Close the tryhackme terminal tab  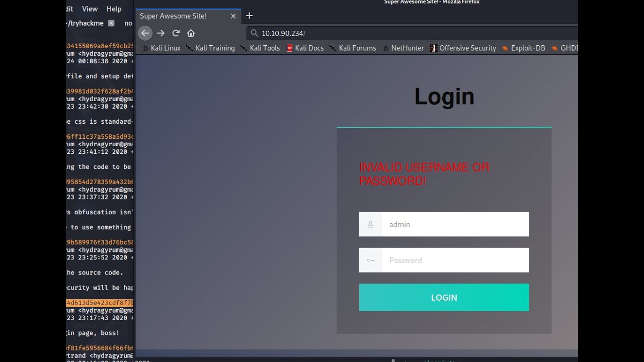(111, 23)
